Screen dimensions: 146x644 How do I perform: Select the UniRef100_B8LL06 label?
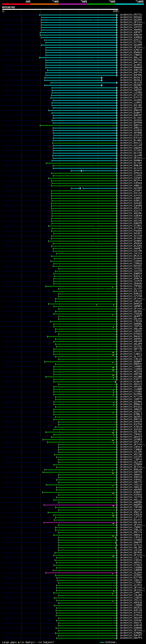(x=131, y=58)
